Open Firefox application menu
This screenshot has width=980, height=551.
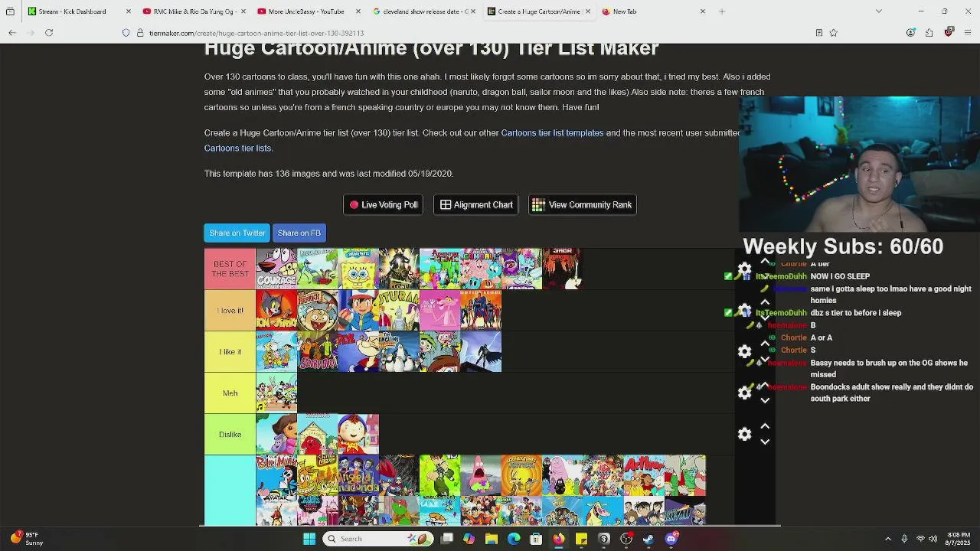(969, 33)
